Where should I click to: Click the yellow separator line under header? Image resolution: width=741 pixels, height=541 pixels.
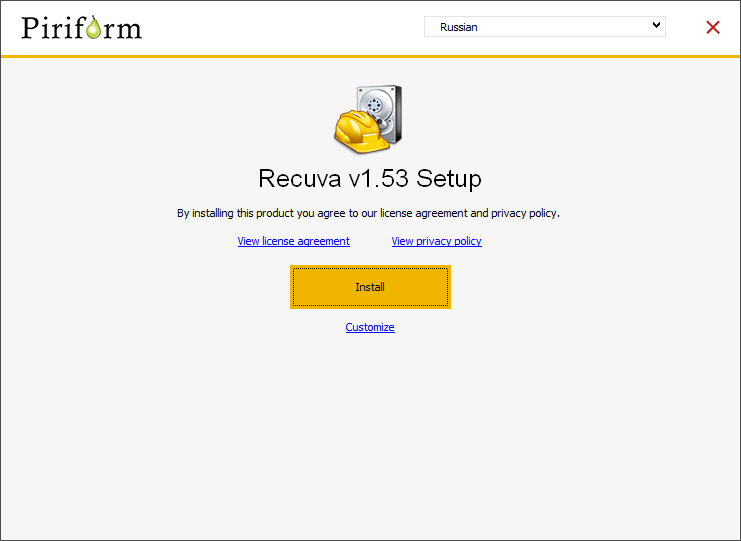tap(370, 56)
